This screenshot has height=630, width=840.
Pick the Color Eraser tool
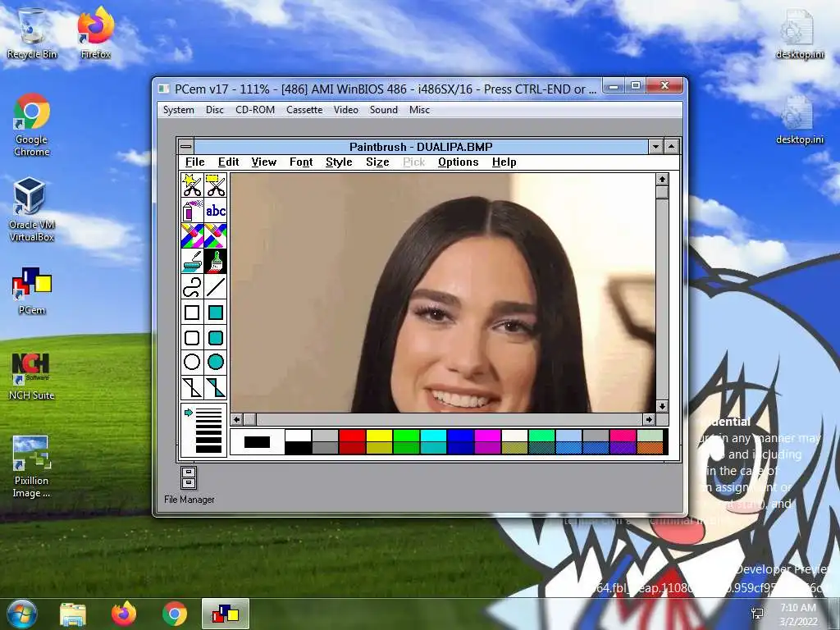[x=192, y=235]
